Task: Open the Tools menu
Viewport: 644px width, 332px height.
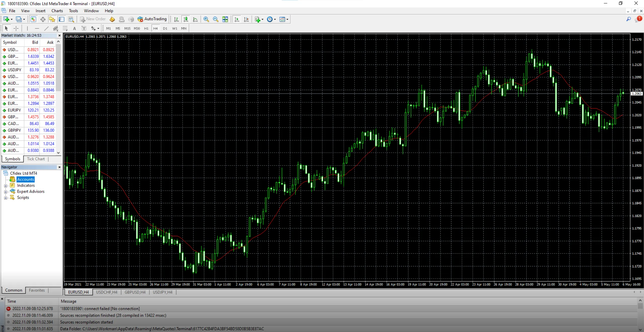Action: (73, 11)
